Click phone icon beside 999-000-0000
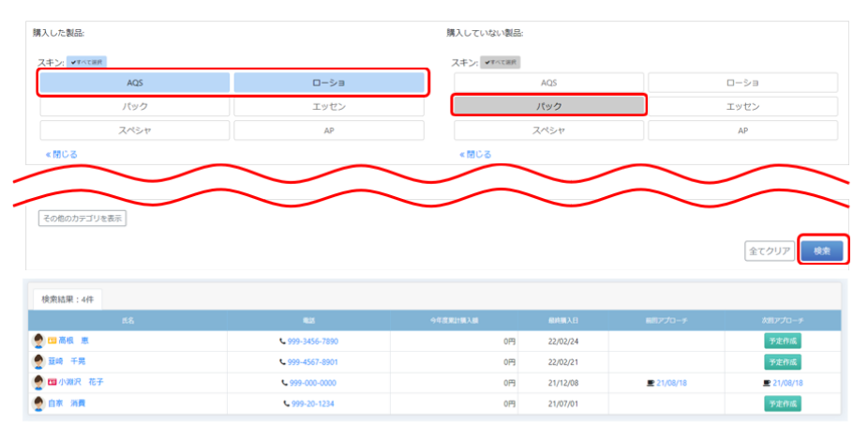 click(284, 383)
